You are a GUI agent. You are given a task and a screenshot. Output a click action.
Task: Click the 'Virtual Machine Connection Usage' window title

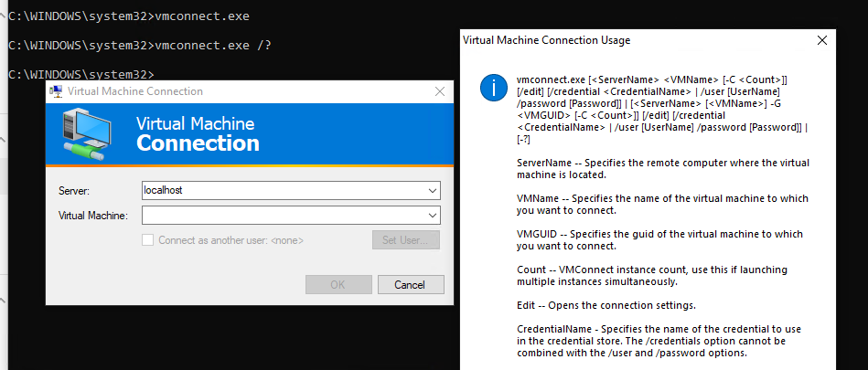tap(546, 40)
